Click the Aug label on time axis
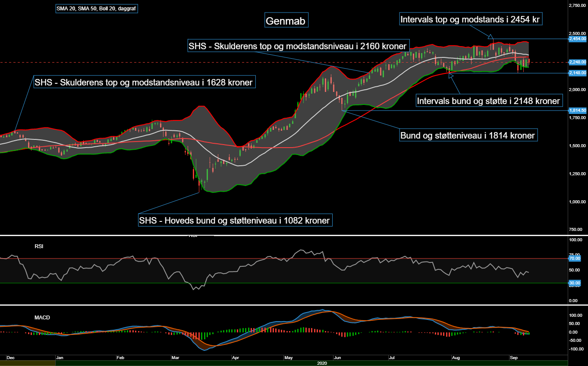588x366 pixels. [x=456, y=358]
